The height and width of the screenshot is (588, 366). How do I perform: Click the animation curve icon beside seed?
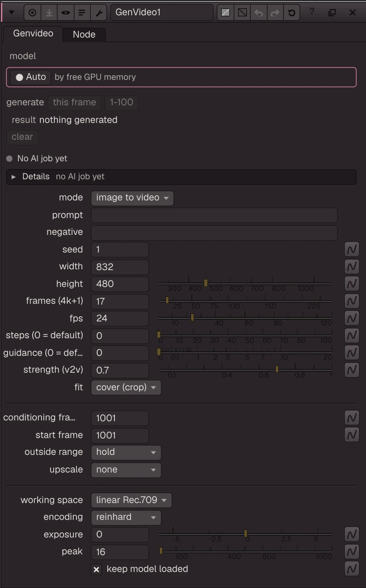pos(352,249)
